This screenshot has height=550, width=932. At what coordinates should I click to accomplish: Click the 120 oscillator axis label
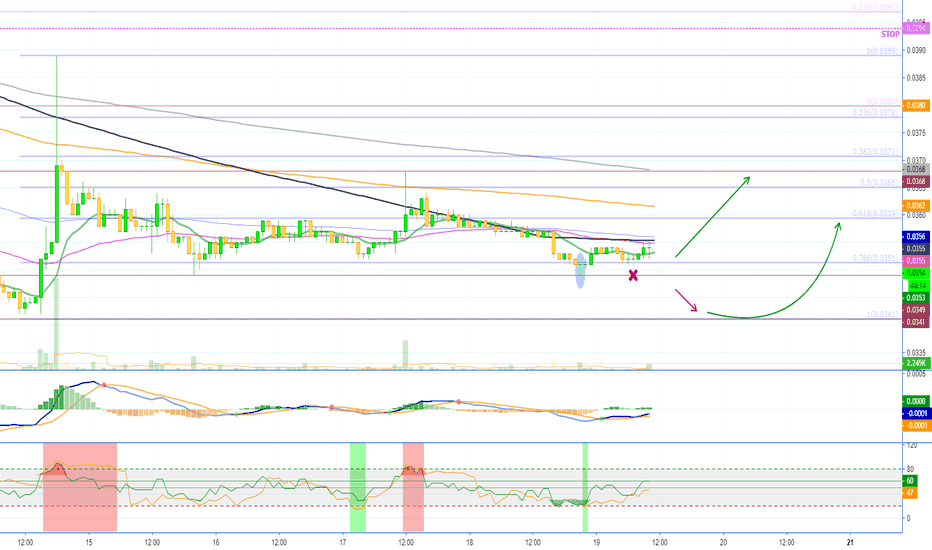(x=912, y=445)
